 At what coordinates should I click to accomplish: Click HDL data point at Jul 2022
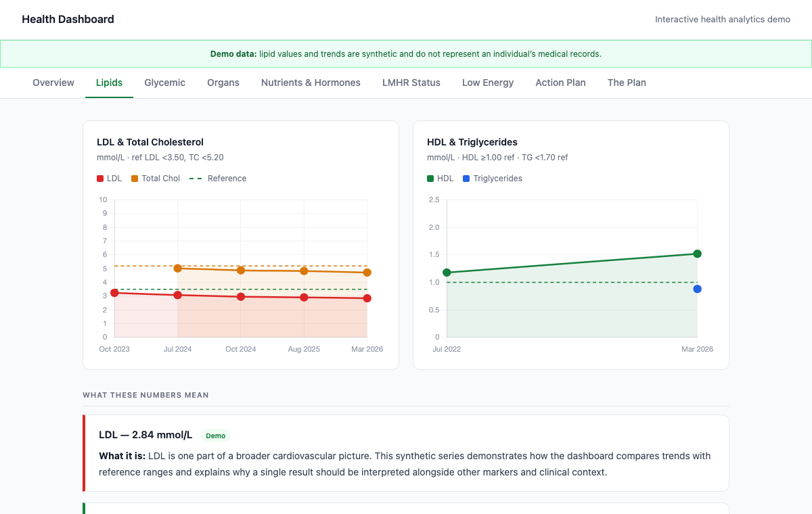tap(447, 273)
